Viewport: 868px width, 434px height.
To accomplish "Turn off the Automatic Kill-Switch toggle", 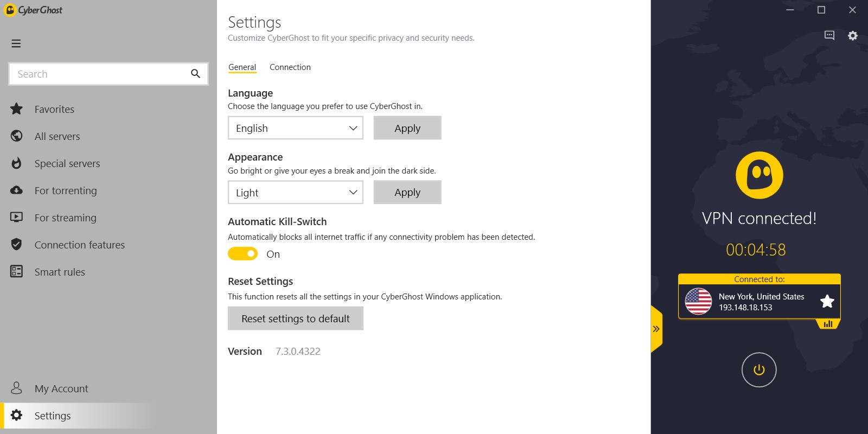I will tap(242, 254).
